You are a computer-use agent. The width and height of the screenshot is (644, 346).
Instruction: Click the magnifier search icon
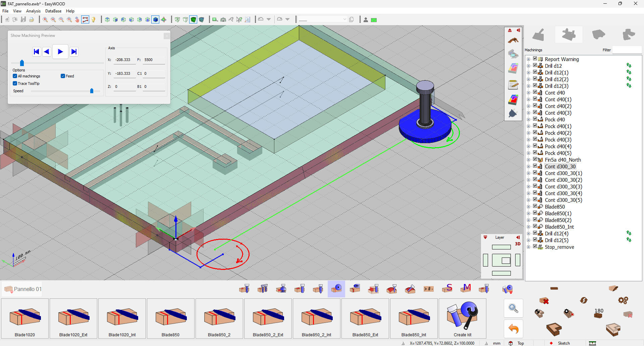pos(513,308)
